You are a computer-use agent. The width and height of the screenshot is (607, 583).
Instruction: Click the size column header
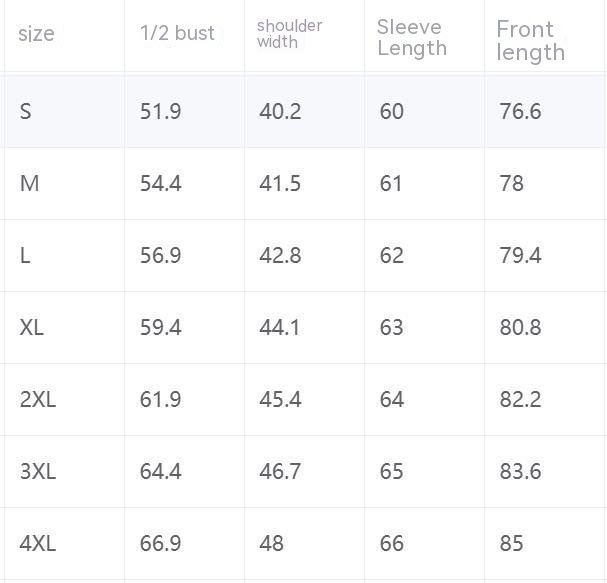(37, 34)
